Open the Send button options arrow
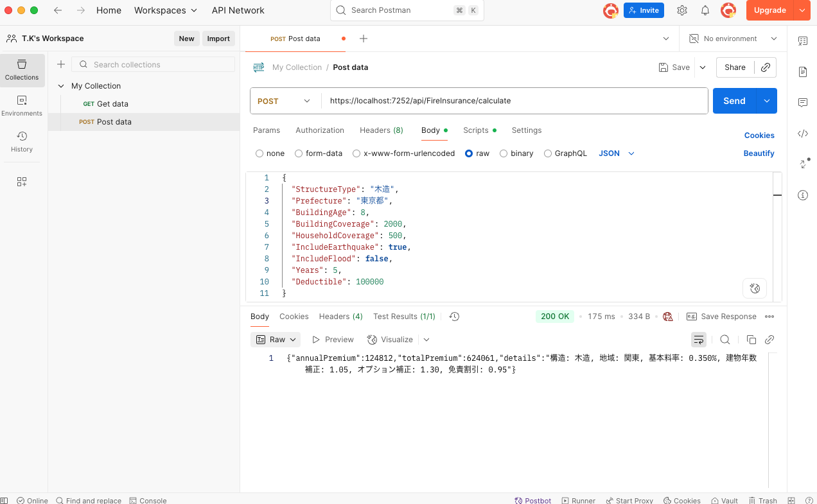 (766, 101)
